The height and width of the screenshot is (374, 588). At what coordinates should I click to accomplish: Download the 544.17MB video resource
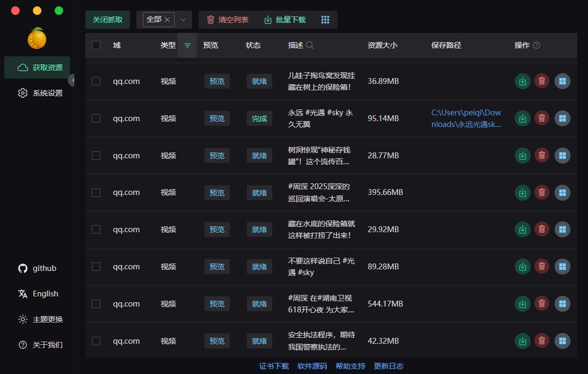[523, 304]
